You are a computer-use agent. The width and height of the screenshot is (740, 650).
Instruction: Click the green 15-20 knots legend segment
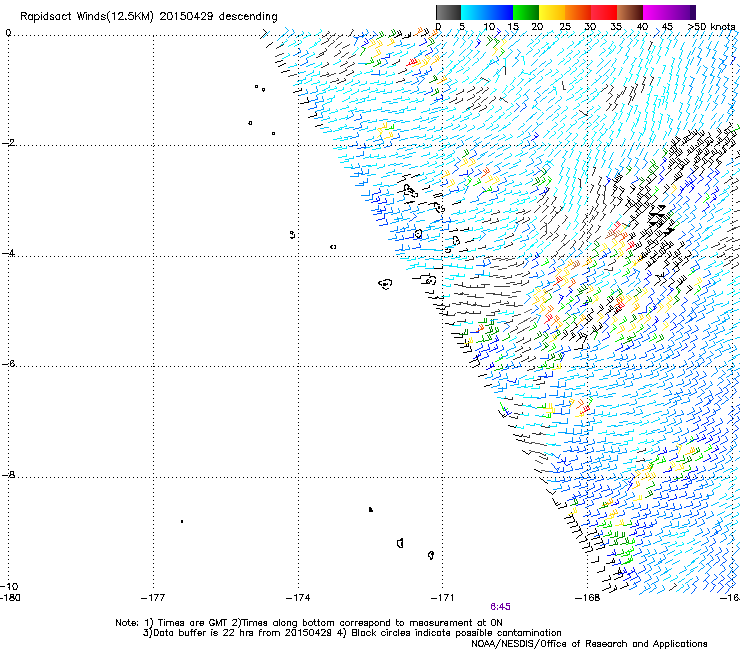click(x=526, y=12)
